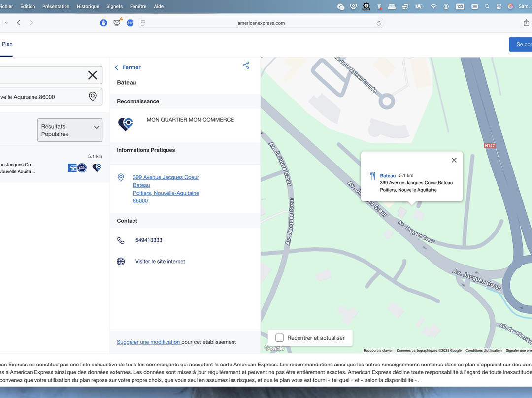Enable the Recentrer et actualiser checkbox
Viewport: 532px width, 398px height.
tap(279, 338)
